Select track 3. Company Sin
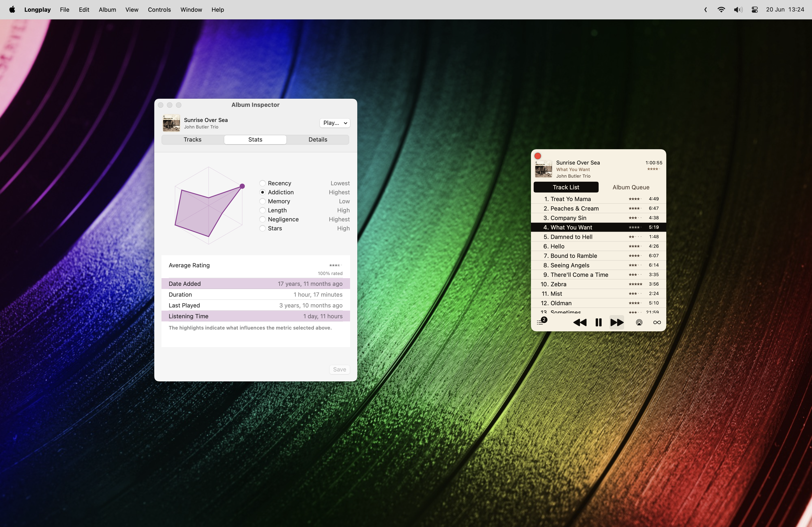Viewport: 812px width, 527px height. point(598,218)
